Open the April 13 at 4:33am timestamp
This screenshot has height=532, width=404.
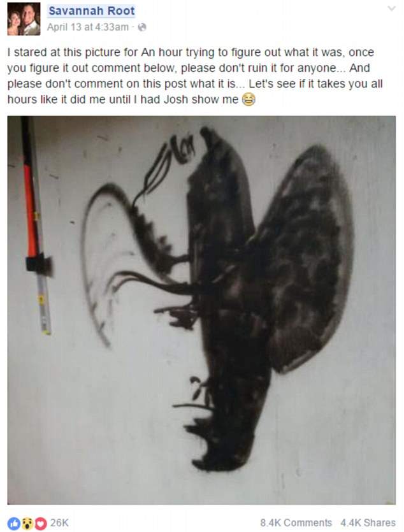[88, 27]
